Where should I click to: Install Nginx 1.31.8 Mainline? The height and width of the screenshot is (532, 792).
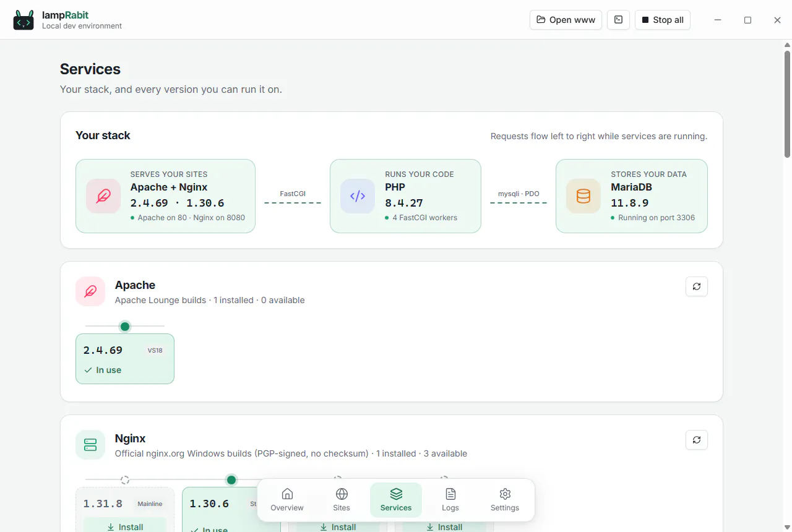(x=125, y=526)
